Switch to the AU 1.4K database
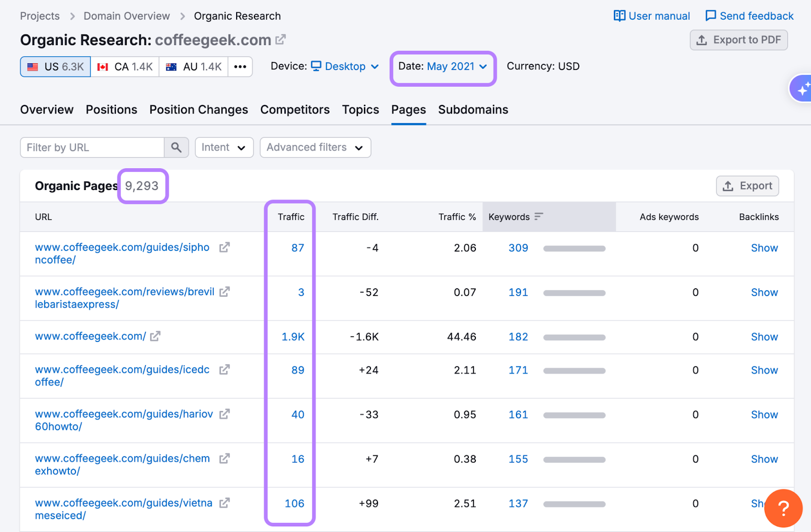 coord(194,67)
